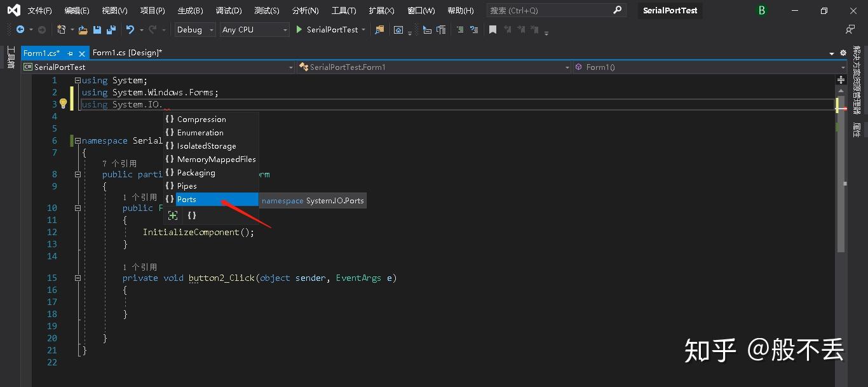Image resolution: width=868 pixels, height=387 pixels.
Task: Click the Send Feedback smiley icon
Action: point(849,29)
